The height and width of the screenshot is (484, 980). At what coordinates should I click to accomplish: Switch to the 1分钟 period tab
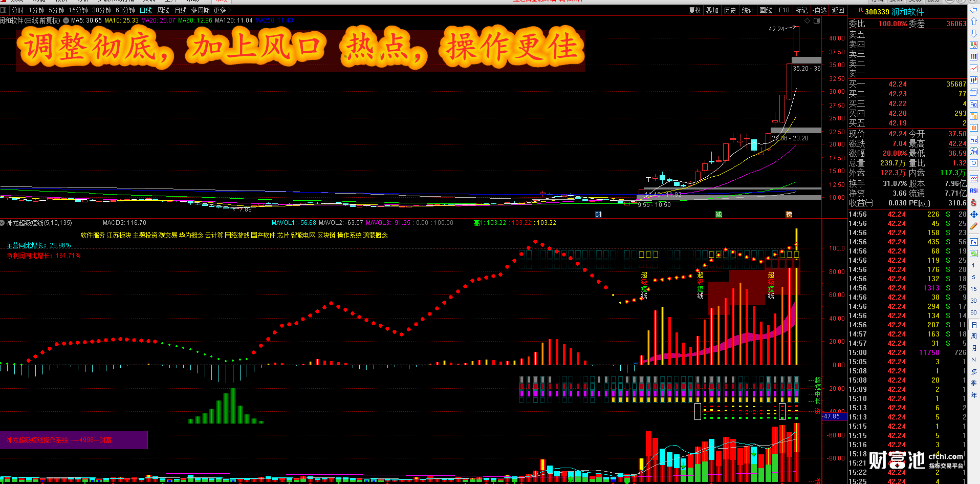point(36,10)
